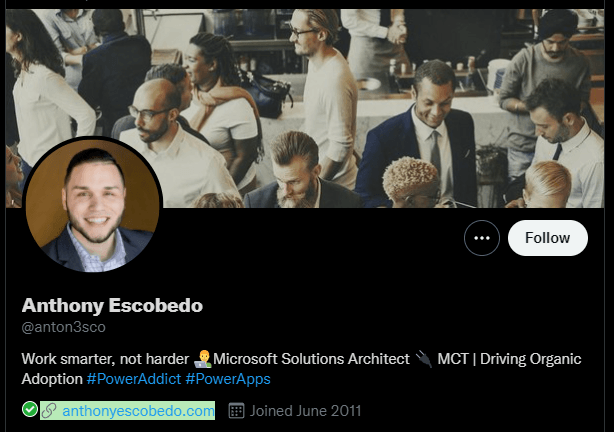The width and height of the screenshot is (614, 432).
Task: Follow Anthony Escobedo's account
Action: click(x=547, y=238)
